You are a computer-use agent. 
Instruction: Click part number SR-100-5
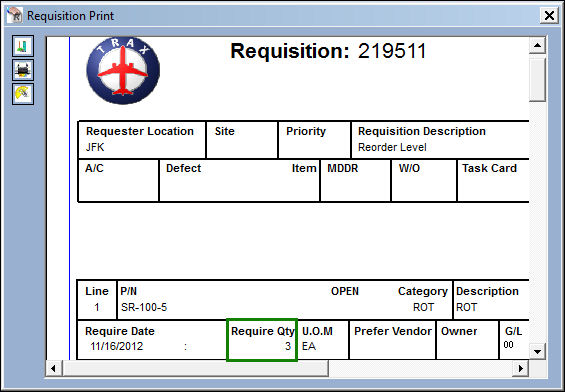(144, 307)
